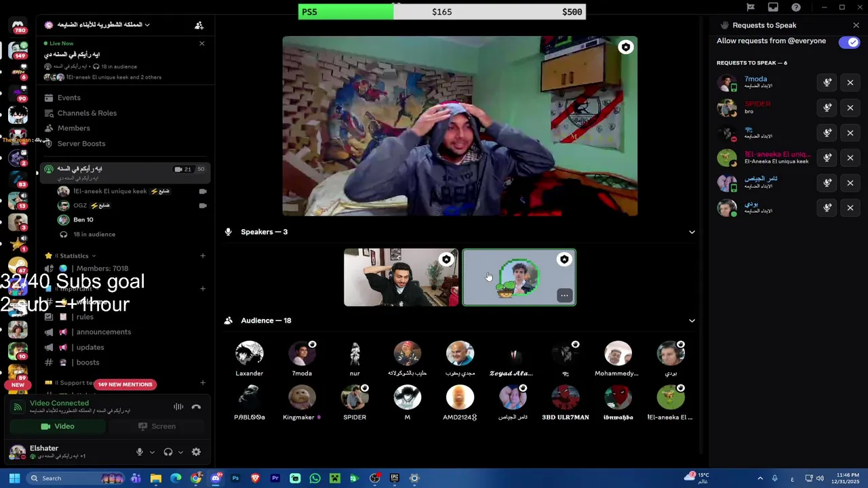This screenshot has height=488, width=868.
Task: Dismiss the Live Now stage banner
Action: (201, 43)
